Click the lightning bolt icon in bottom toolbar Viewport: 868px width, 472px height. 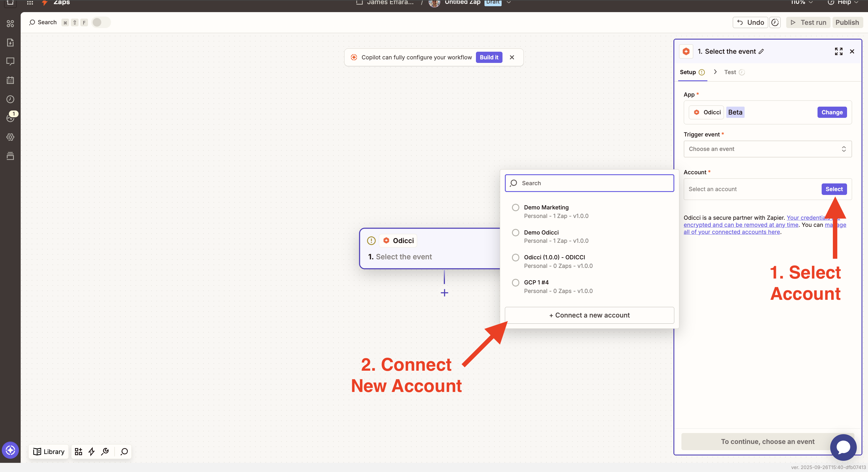pyautogui.click(x=91, y=451)
